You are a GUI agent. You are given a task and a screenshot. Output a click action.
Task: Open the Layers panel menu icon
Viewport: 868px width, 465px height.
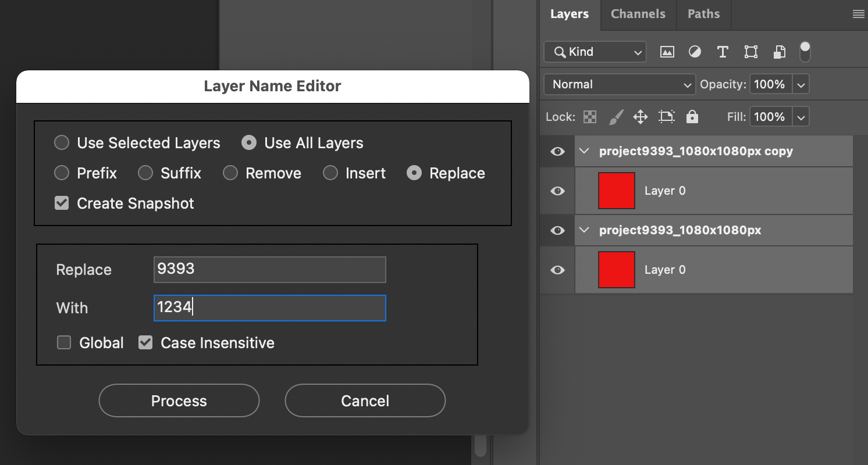click(858, 15)
